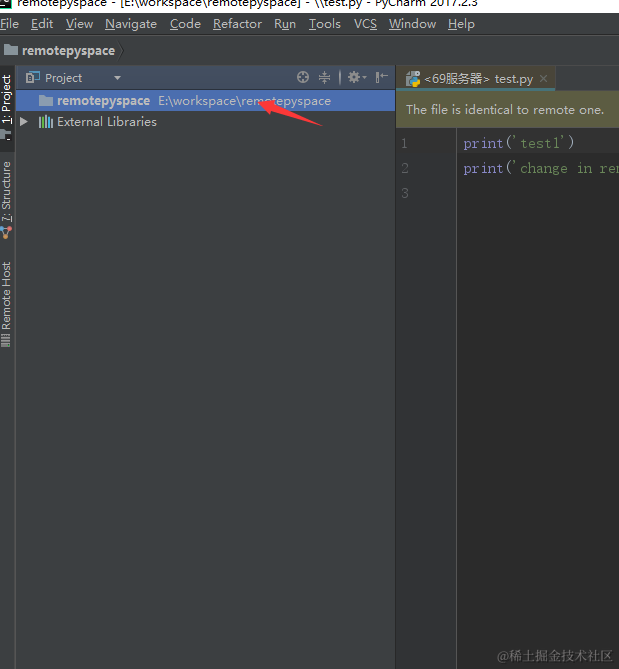
Task: Open the Navigate menu
Action: tap(131, 24)
